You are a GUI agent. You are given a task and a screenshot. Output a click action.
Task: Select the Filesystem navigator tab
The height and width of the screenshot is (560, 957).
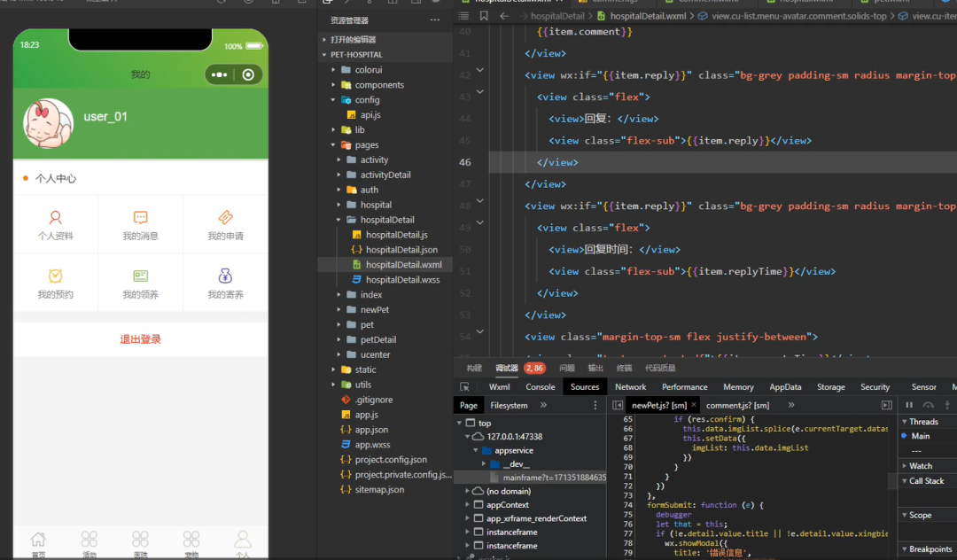(x=509, y=405)
